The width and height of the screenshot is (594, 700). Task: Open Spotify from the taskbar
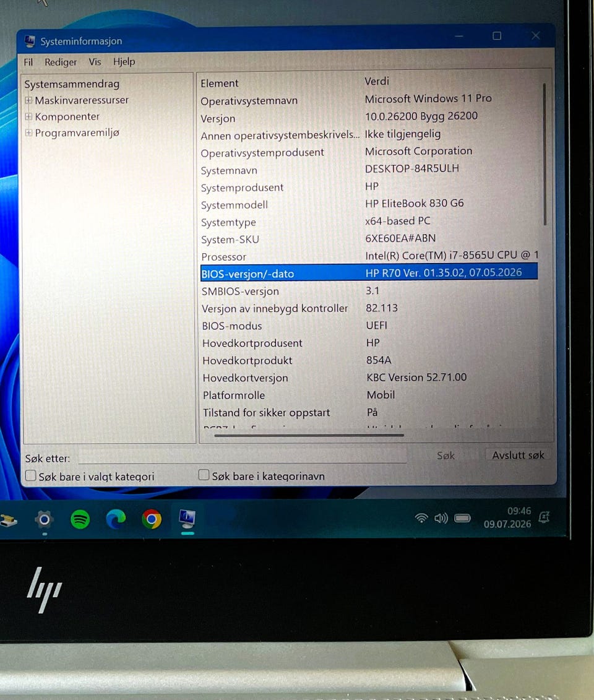click(x=80, y=519)
